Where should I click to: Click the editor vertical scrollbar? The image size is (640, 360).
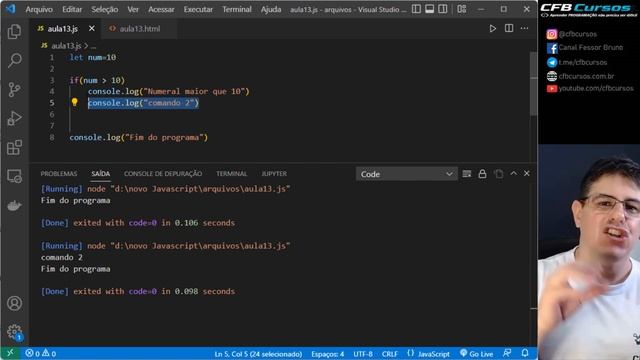point(533,84)
